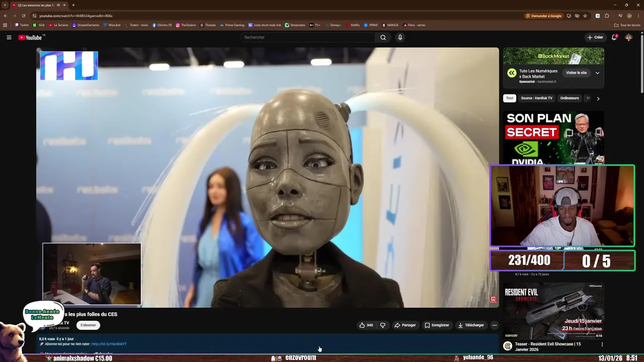Focus the Rechercher search field
The width and height of the screenshot is (644, 362).
[308, 37]
